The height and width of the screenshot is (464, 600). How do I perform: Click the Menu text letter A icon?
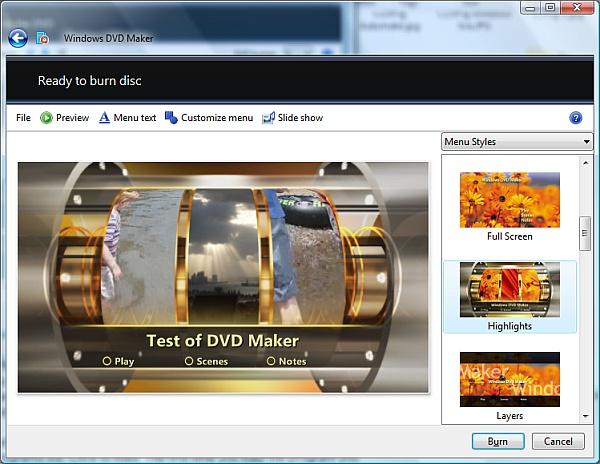point(104,117)
